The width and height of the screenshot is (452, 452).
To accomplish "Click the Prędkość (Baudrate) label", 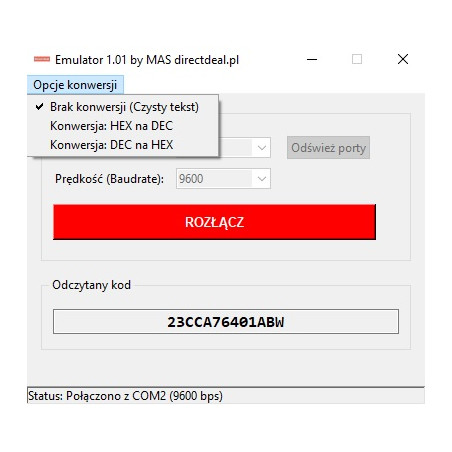I will 109,179.
